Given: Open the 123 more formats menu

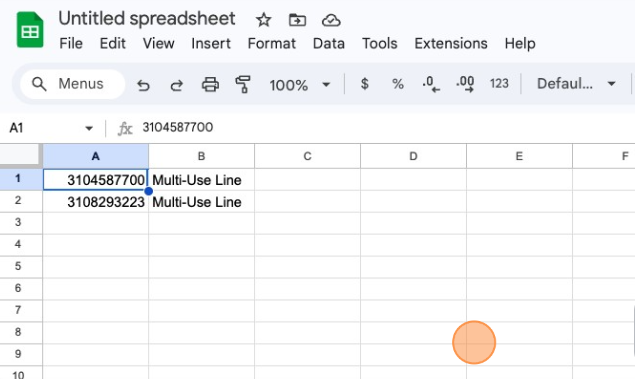Looking at the screenshot, I should click(x=499, y=83).
